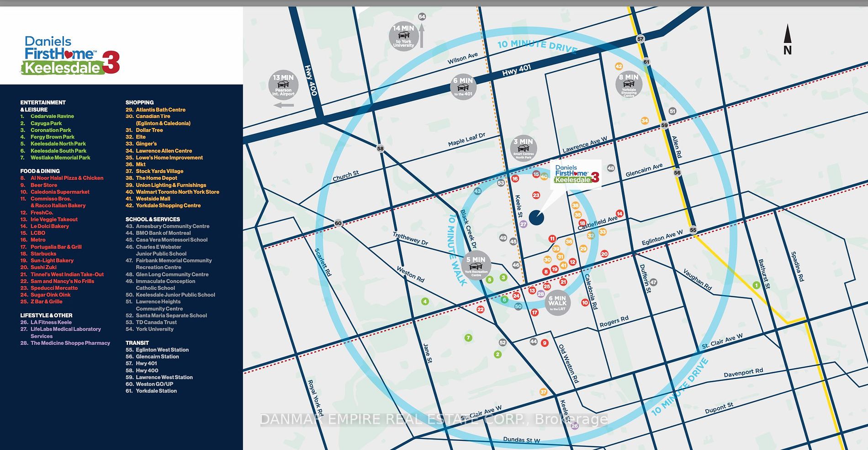Image resolution: width=868 pixels, height=450 pixels.
Task: Select map marker 56 Glencairn Station
Action: 677,172
